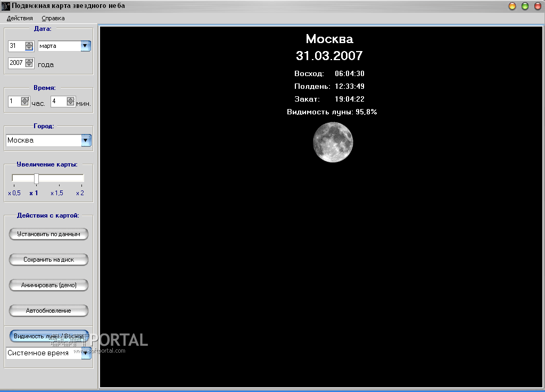The image size is (545, 392).
Task: Open the month dropdown showing марта
Action: click(86, 46)
